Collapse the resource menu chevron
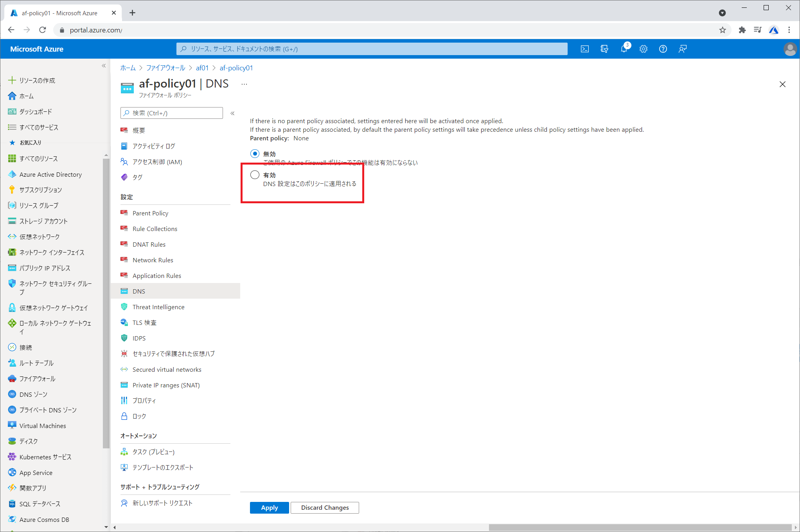 pos(232,113)
